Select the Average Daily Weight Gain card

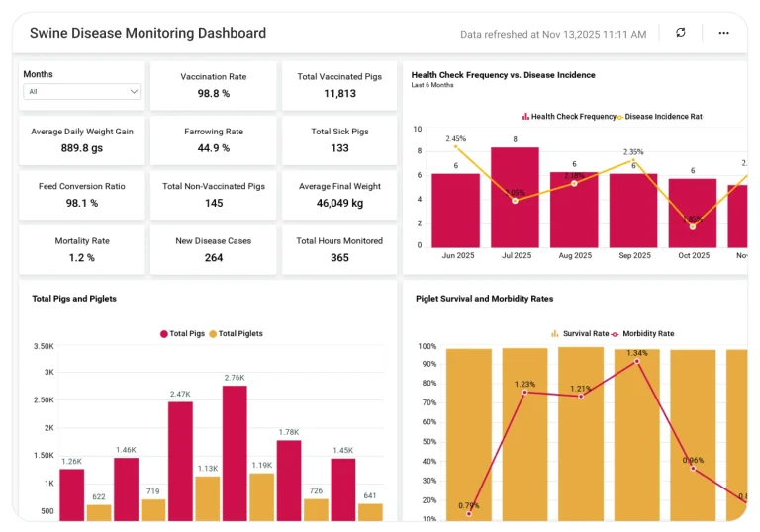coord(82,140)
